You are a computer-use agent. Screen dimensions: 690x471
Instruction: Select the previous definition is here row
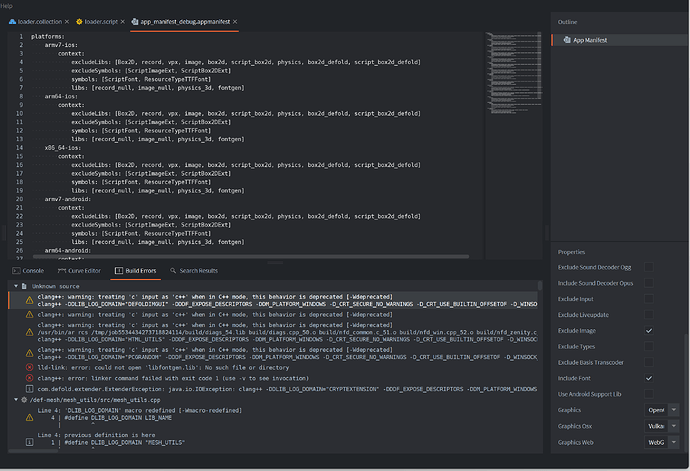click(273, 441)
